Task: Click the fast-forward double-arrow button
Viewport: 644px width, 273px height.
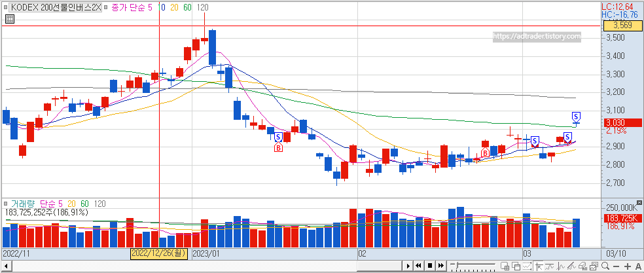Action: pos(440,266)
